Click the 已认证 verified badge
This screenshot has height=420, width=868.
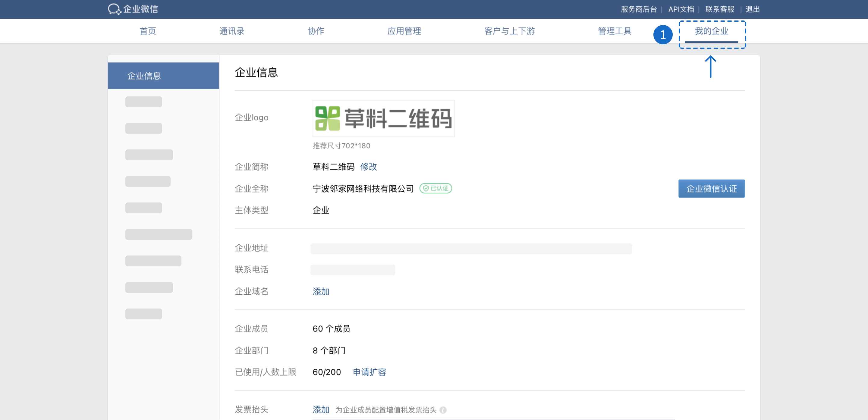tap(435, 188)
